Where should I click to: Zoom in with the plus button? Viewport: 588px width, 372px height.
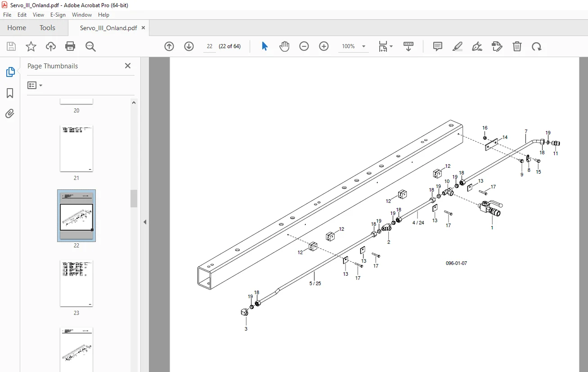point(324,46)
